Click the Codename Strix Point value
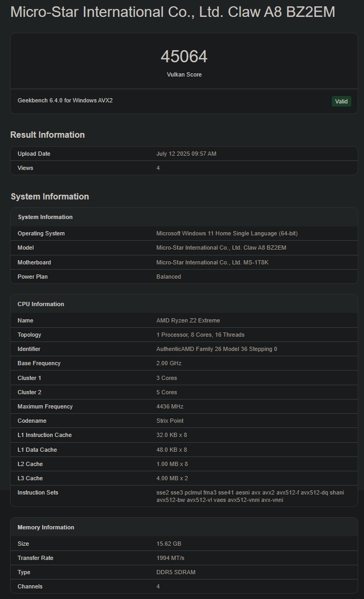The height and width of the screenshot is (599, 364). coord(170,421)
